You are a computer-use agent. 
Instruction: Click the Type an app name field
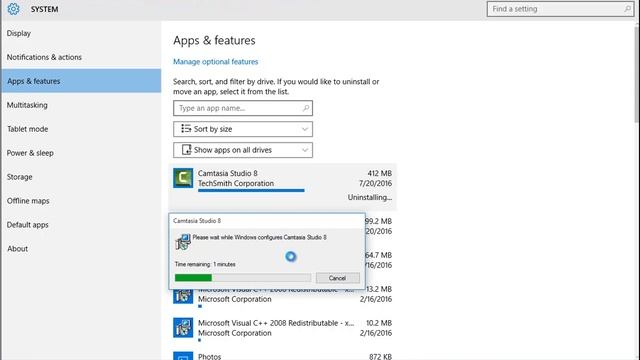click(243, 108)
